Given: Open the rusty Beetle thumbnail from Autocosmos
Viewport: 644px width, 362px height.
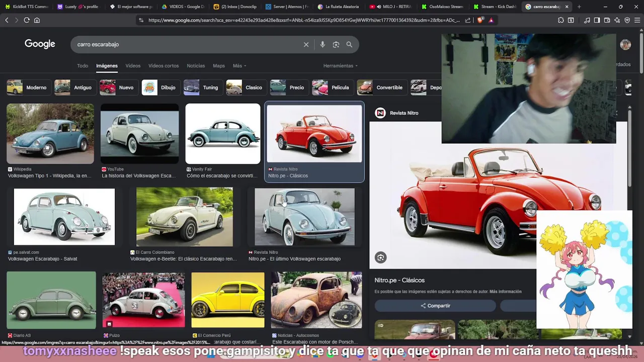Looking at the screenshot, I should click(x=316, y=300).
